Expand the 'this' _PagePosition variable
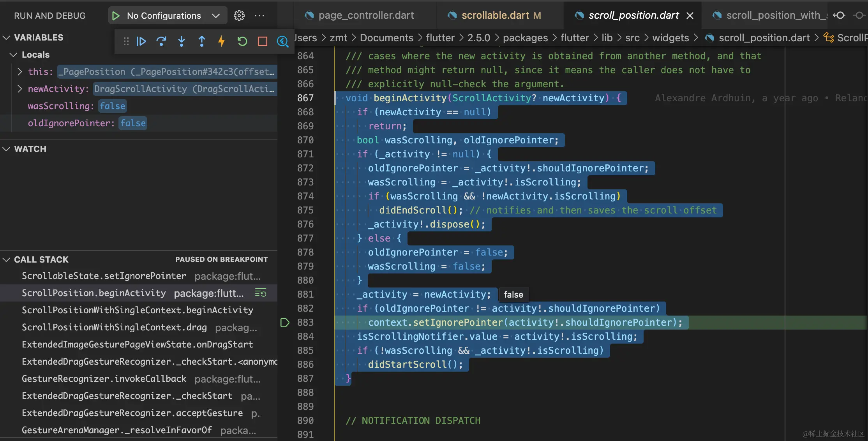The height and width of the screenshot is (441, 868). point(20,72)
